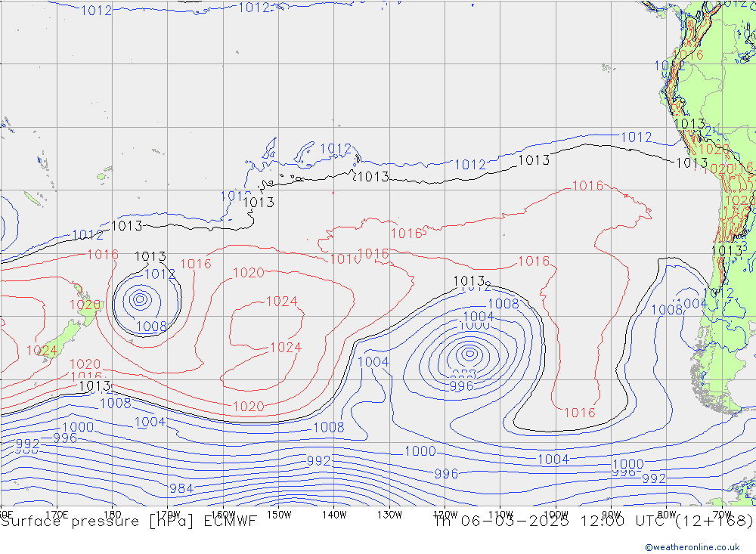Open the weatheronline.co.uk copyright link
Image resolution: width=756 pixels, height=554 pixels.
point(692,546)
